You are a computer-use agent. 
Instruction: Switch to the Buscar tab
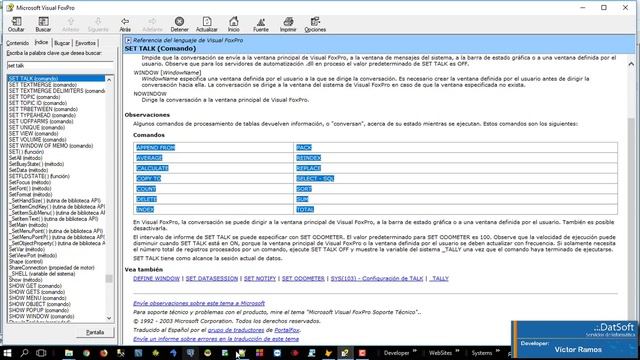(62, 43)
